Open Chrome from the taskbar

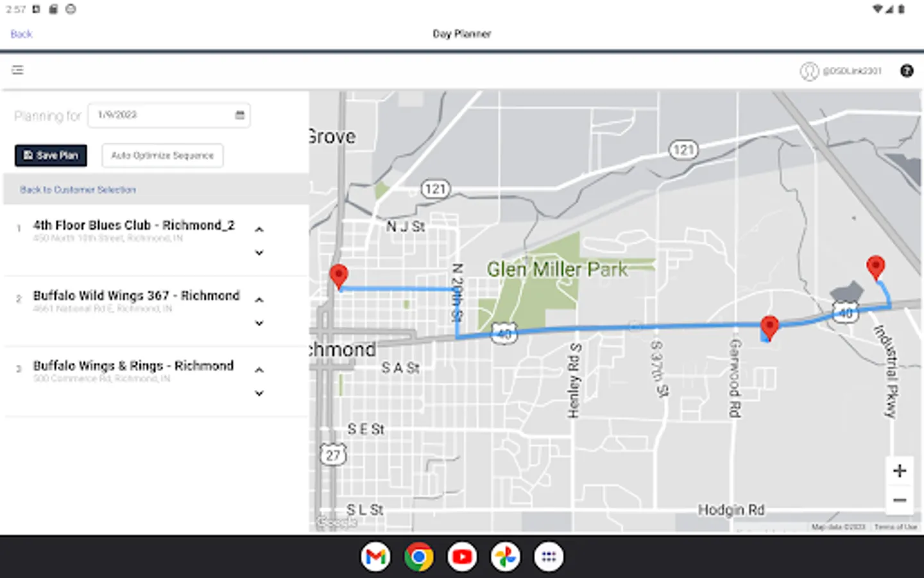tap(419, 557)
